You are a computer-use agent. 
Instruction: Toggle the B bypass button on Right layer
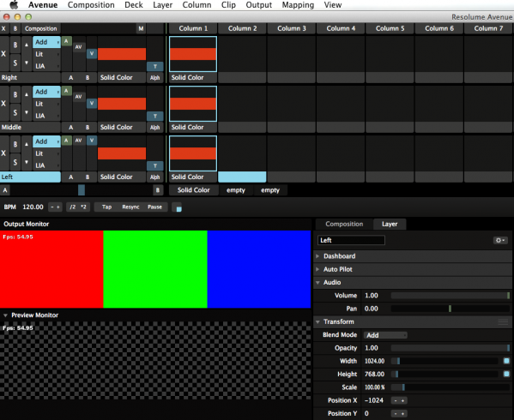[15, 45]
